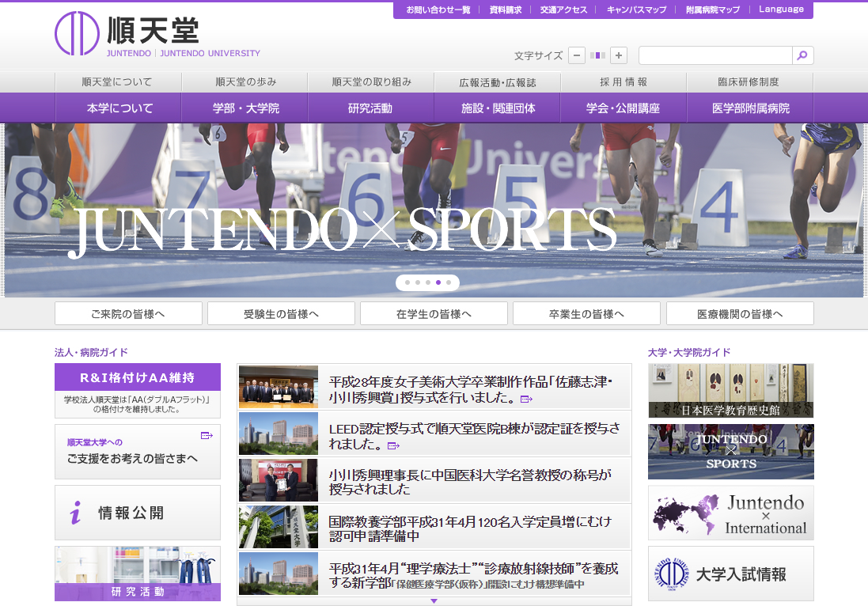Open LEED認定授与式 news headline

[475, 436]
